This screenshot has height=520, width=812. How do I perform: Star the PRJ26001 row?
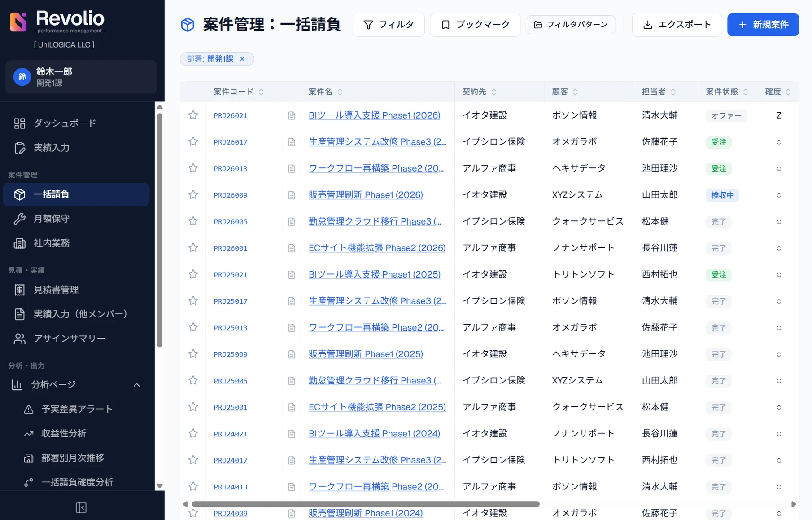click(x=193, y=247)
